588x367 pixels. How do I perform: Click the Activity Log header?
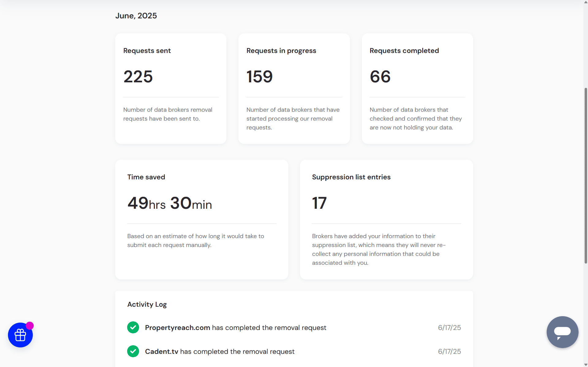click(x=147, y=304)
